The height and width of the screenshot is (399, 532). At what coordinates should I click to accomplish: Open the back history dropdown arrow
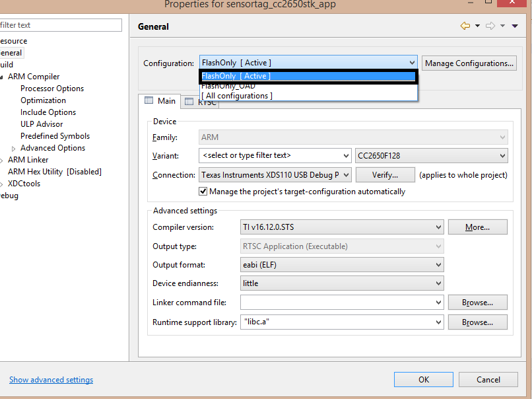[477, 26]
